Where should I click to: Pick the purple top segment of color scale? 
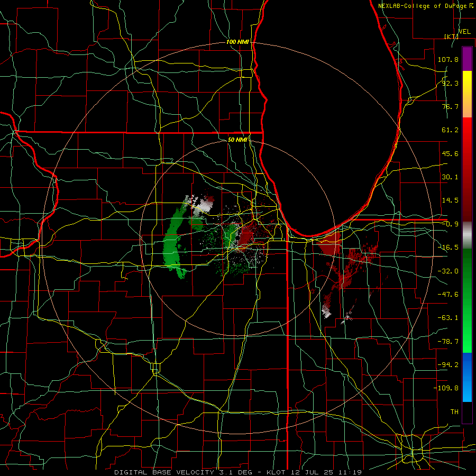coord(467,59)
